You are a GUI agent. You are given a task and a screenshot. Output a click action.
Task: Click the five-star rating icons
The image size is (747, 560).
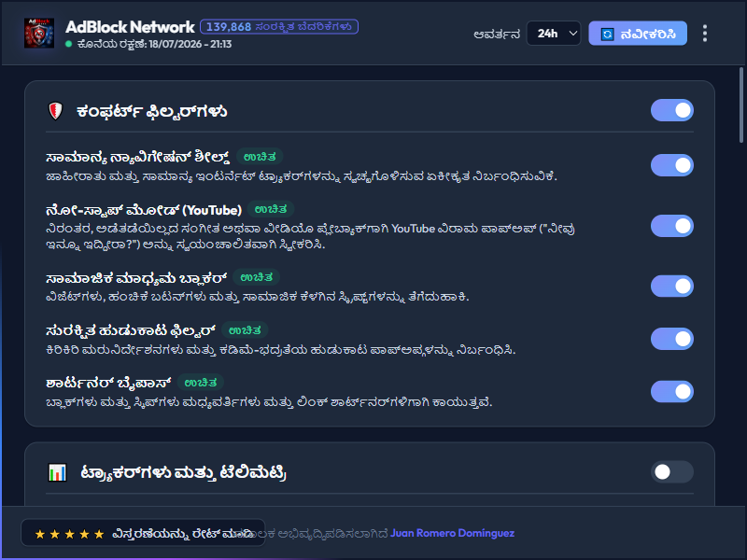click(x=69, y=534)
